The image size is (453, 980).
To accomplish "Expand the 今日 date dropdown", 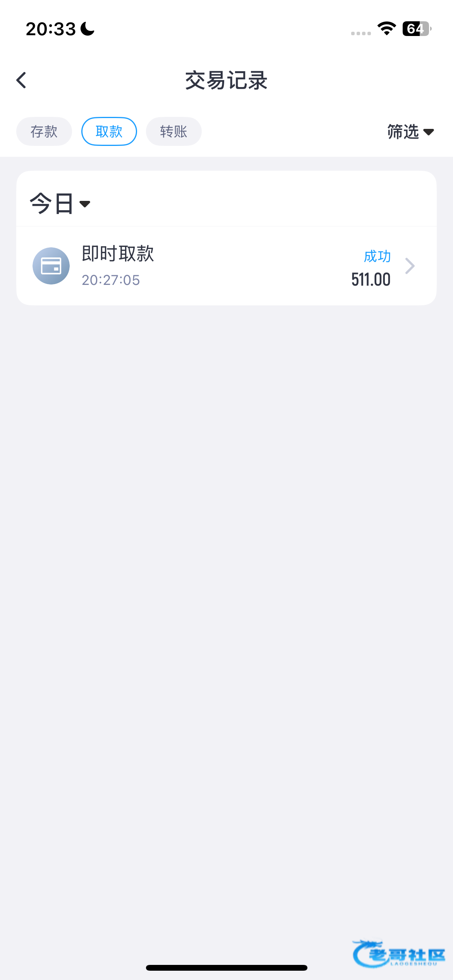I will click(60, 204).
